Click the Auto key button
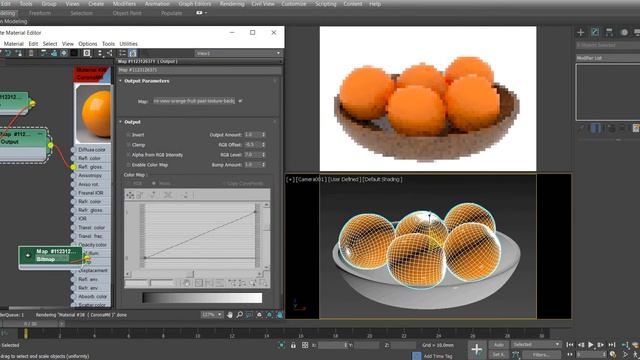Screen dimensions: 640x360 coord(498,345)
